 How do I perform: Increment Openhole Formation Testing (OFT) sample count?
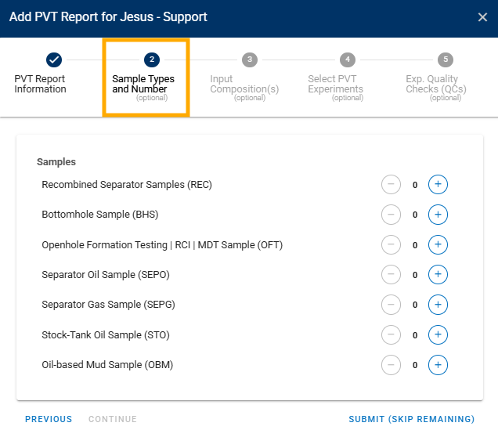coord(438,244)
